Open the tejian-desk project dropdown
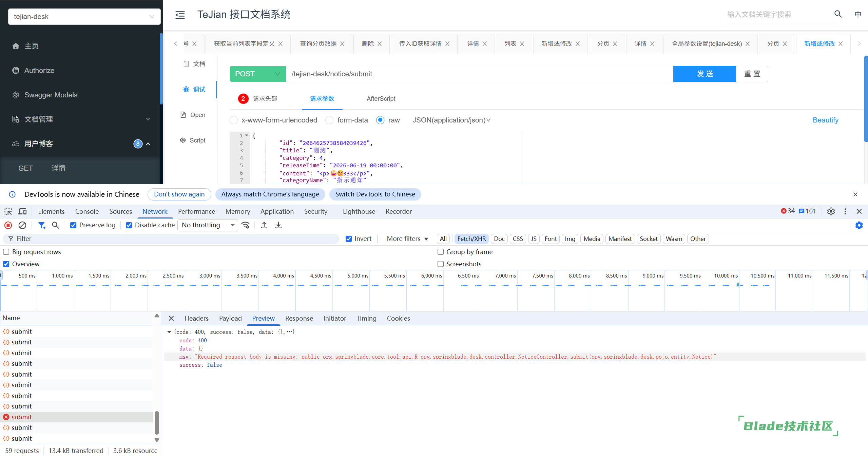 pyautogui.click(x=84, y=17)
